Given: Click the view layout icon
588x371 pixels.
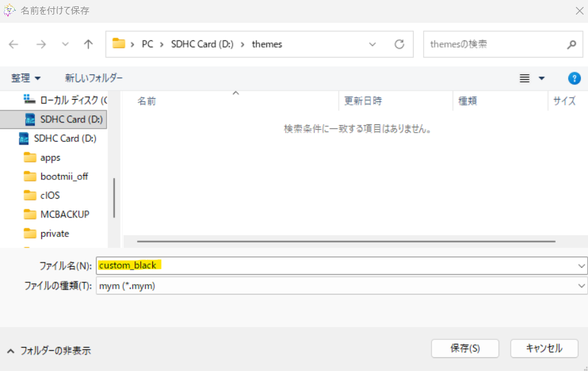Looking at the screenshot, I should [x=525, y=78].
